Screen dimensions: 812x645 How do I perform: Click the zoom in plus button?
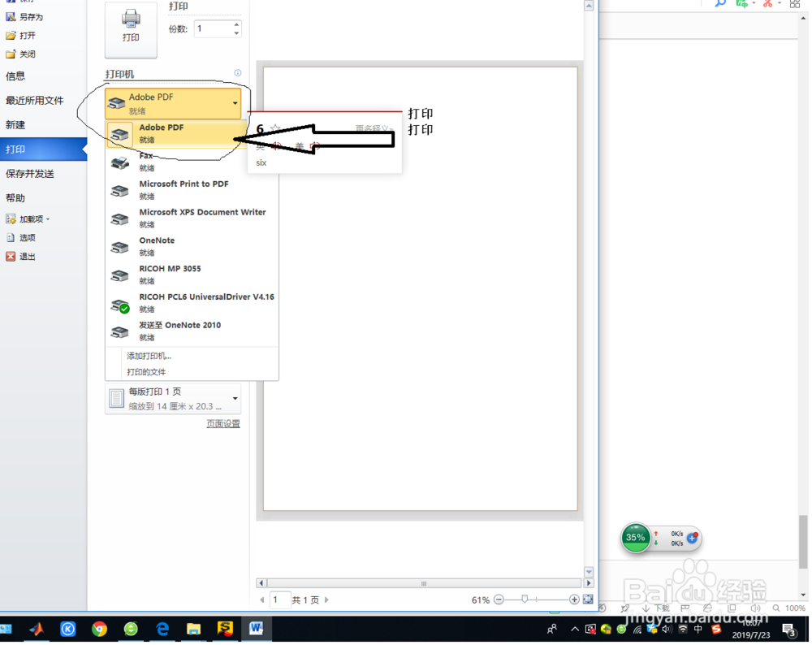pyautogui.click(x=574, y=600)
